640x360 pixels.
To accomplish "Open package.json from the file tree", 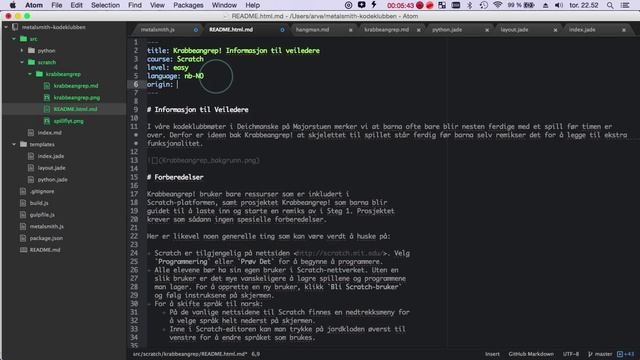I will pyautogui.click(x=46, y=238).
